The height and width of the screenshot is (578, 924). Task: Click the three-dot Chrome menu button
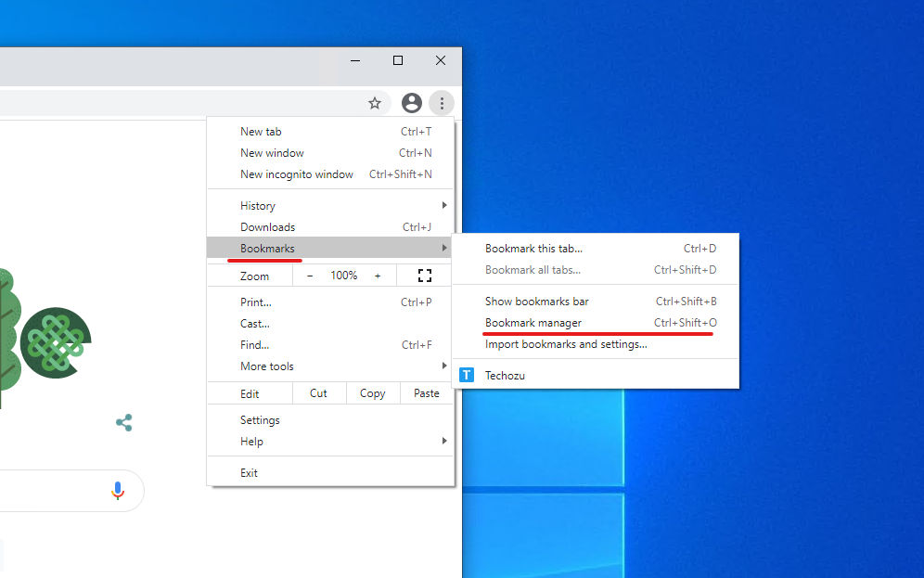[x=442, y=103]
